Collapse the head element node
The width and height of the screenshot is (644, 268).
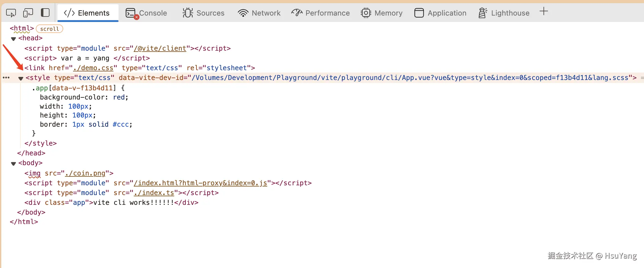point(13,39)
